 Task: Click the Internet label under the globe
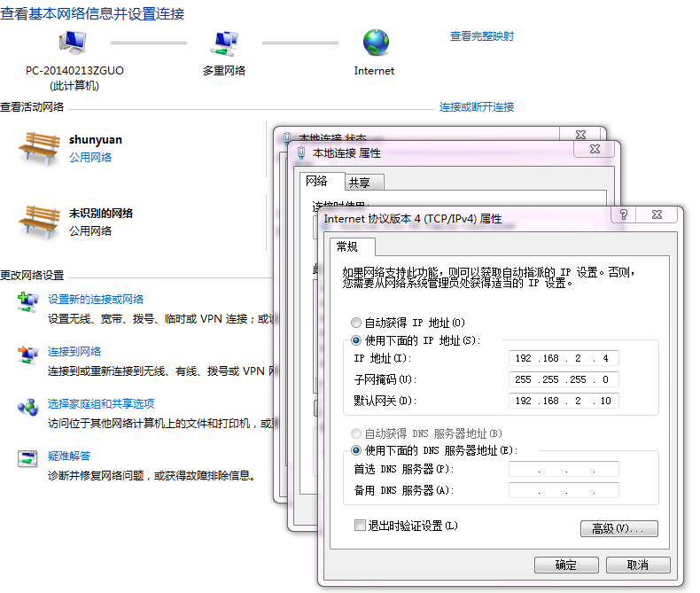pos(374,71)
